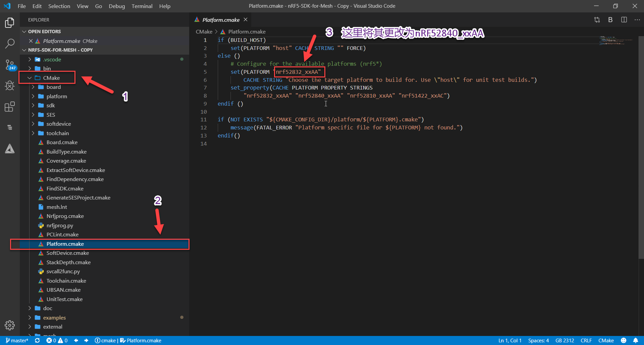Split the editor to the right
Viewport: 644px width, 345px height.
pos(624,20)
